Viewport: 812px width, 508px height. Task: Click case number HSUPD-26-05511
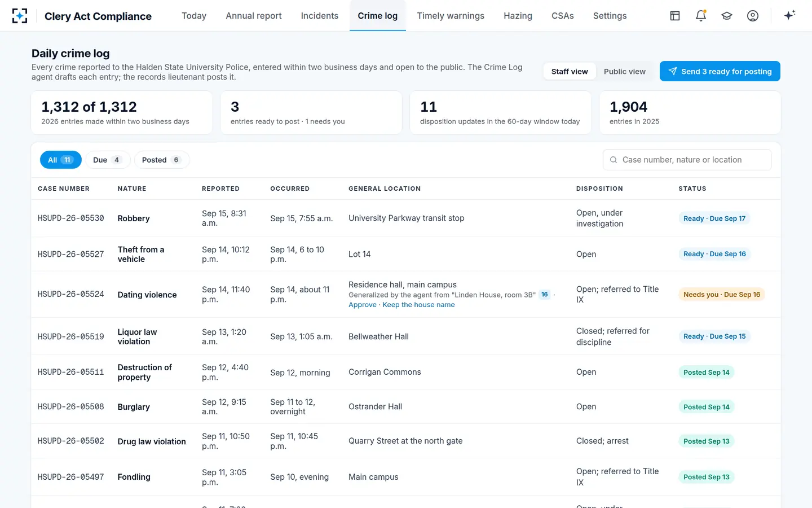click(x=71, y=373)
